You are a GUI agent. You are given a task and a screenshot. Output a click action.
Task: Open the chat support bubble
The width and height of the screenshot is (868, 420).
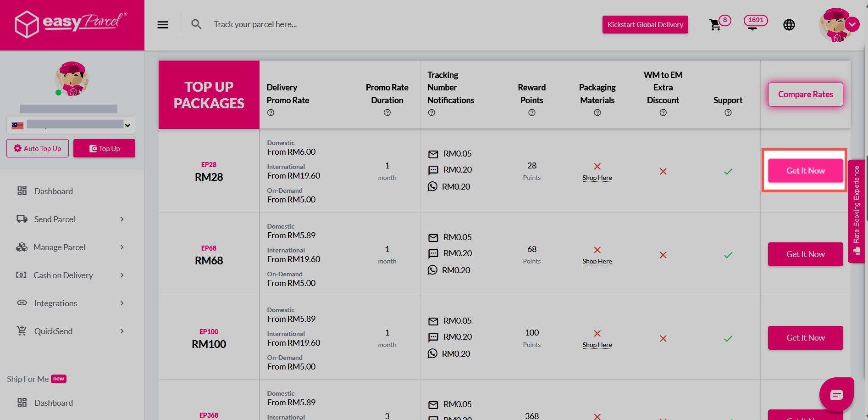[836, 395]
